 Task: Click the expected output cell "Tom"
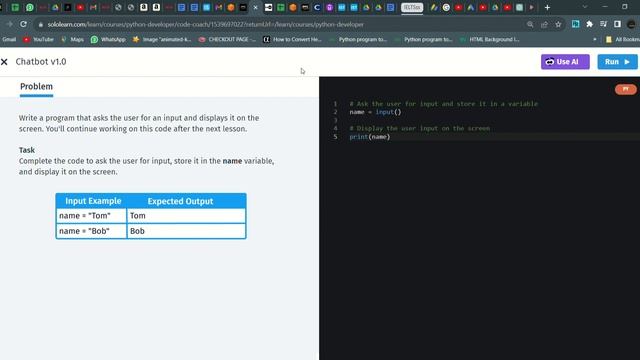tap(186, 216)
